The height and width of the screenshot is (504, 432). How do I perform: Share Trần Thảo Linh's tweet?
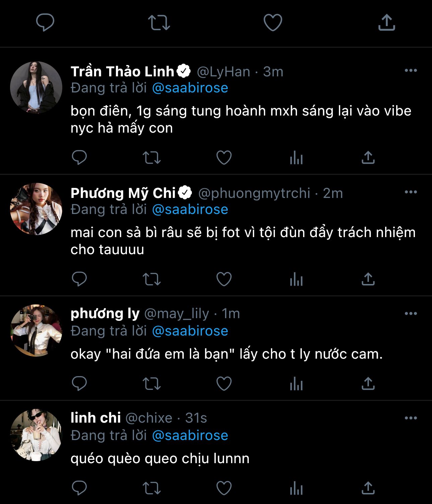coord(368,157)
